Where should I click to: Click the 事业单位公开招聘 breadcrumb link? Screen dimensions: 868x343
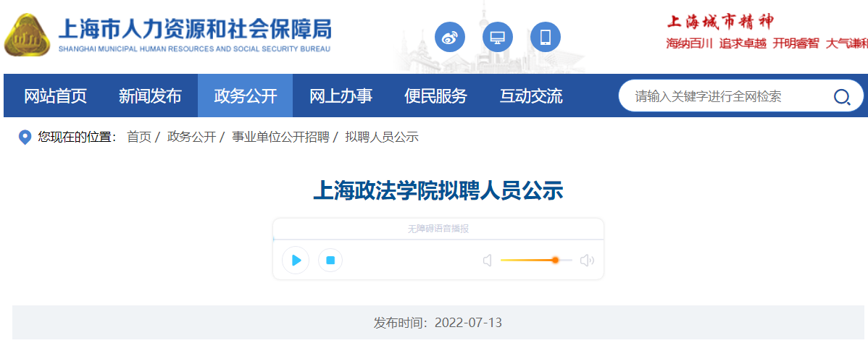280,137
